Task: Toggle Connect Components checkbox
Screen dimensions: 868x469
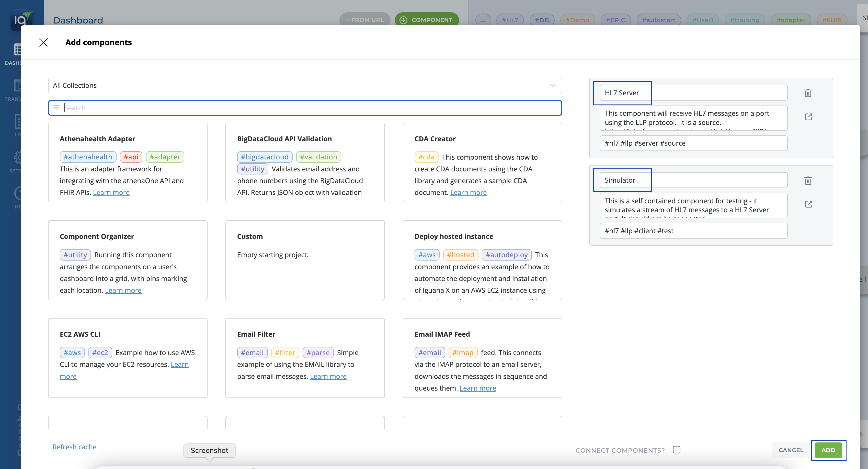Action: (677, 450)
